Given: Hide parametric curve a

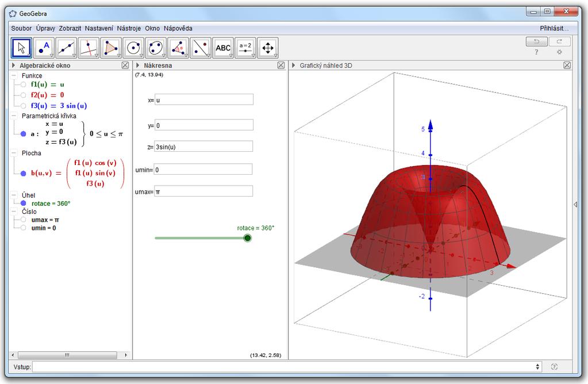Looking at the screenshot, I should coord(23,134).
